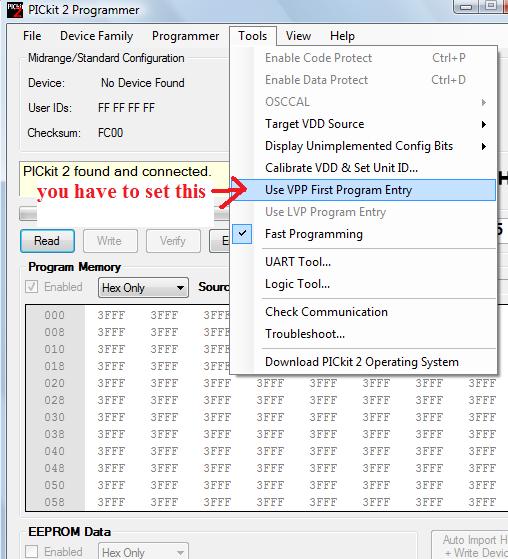
Task: Click the PICkit 2 app icon in title bar
Action: coord(15,10)
